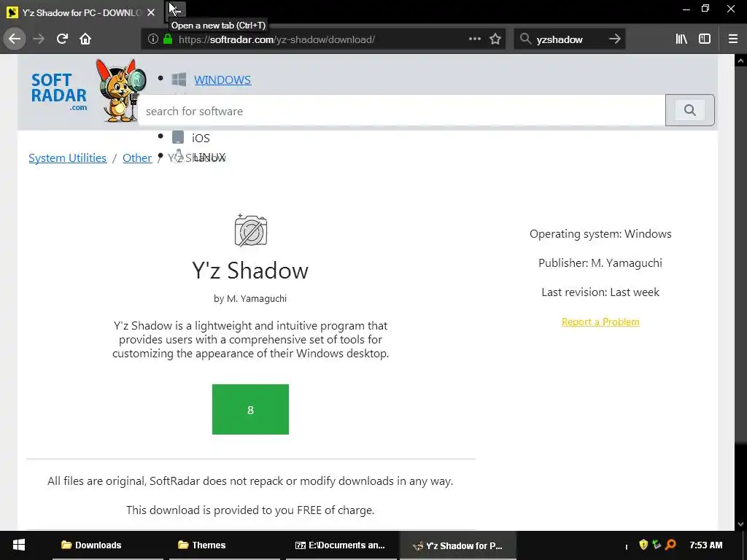Click the address bar URL
This screenshot has width=747, height=560.
click(x=276, y=39)
